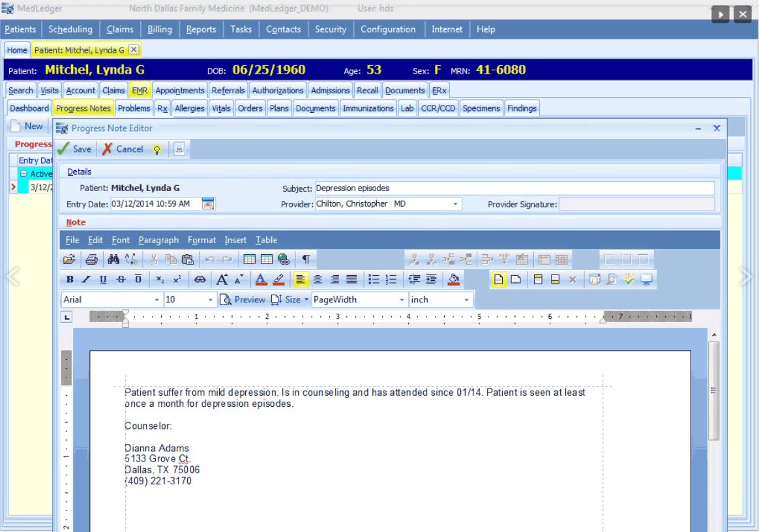Click the Provider Signature field

point(636,204)
